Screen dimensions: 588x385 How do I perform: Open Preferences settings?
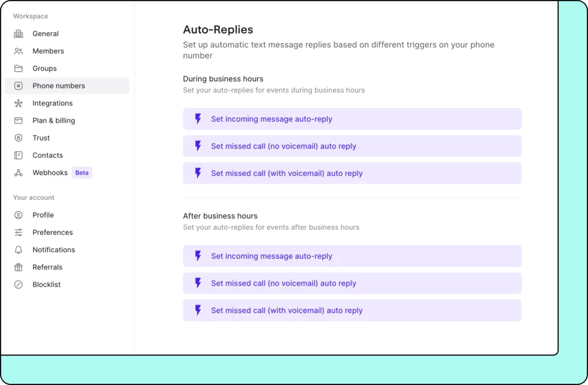pyautogui.click(x=52, y=232)
